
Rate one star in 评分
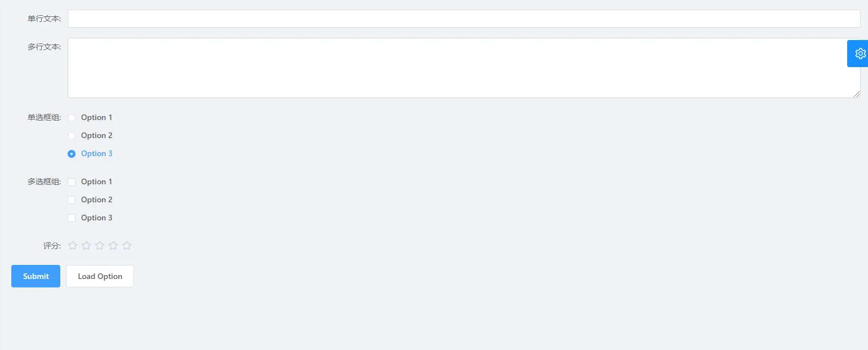pos(73,245)
